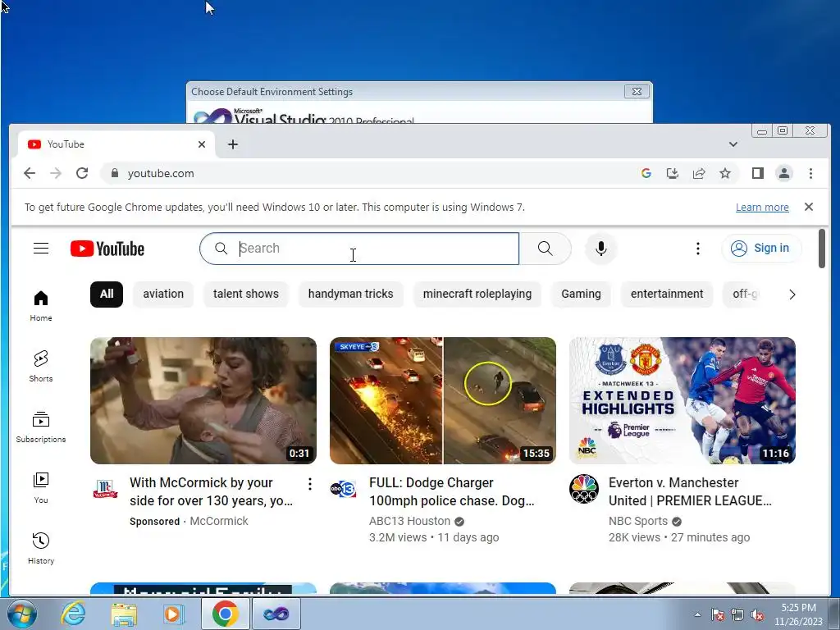The width and height of the screenshot is (840, 630).
Task: Click the install app icon in address bar
Action: pos(673,173)
